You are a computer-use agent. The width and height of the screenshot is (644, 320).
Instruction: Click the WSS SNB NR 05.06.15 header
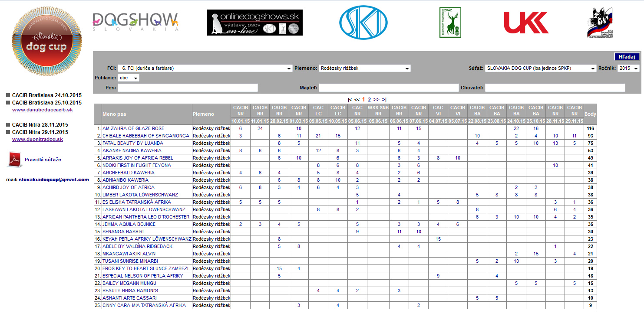(x=378, y=114)
